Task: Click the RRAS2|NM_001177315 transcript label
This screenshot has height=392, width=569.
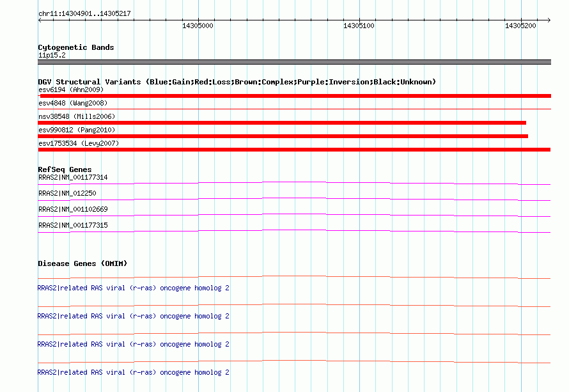Action: click(x=73, y=225)
